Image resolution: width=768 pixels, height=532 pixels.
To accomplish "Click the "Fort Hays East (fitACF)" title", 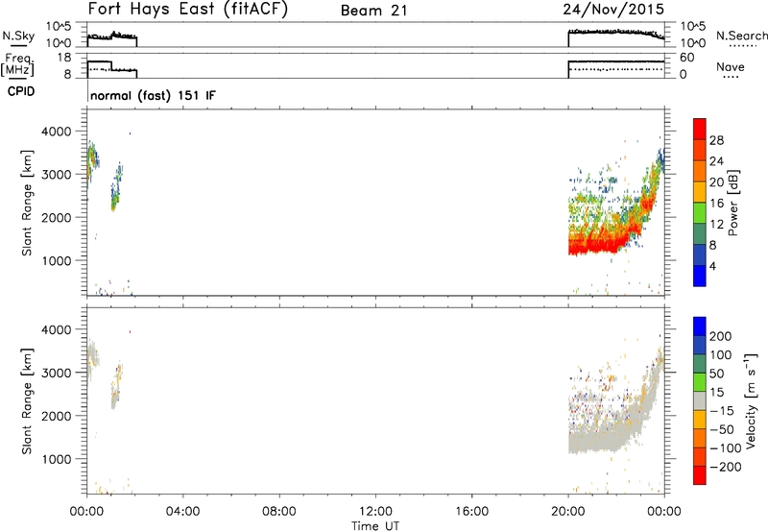I will point(188,10).
